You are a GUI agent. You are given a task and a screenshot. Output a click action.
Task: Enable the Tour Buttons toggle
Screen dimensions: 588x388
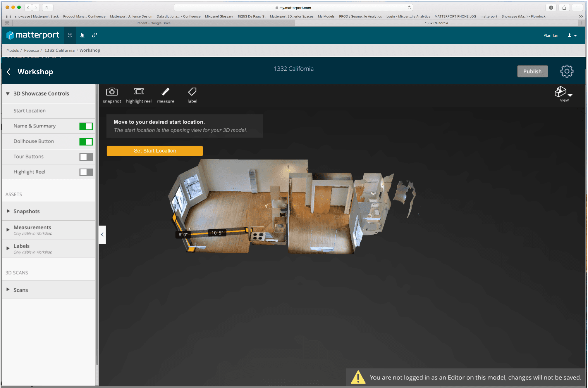[x=86, y=157]
